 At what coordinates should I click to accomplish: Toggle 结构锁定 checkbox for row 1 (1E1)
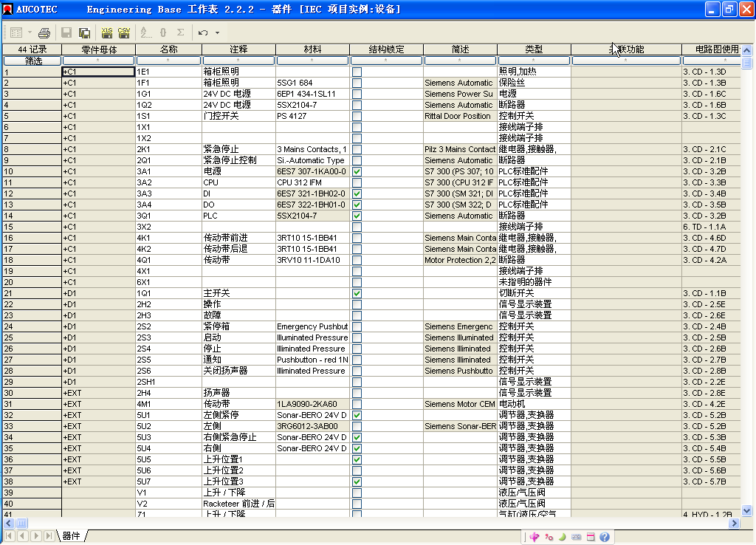(x=357, y=72)
